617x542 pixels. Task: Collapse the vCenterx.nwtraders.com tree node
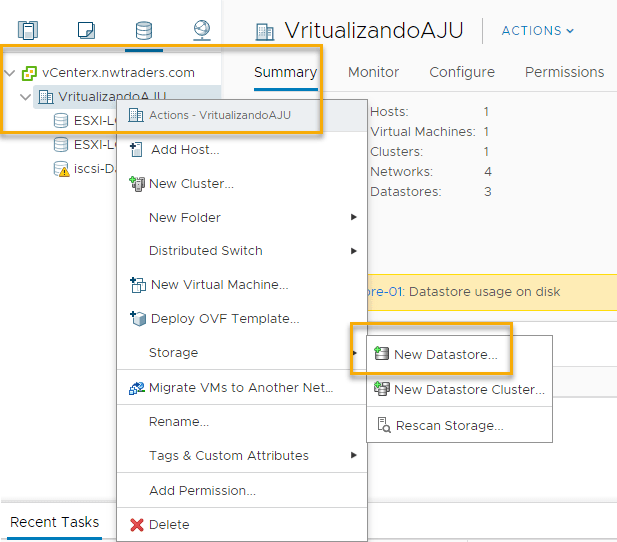[10, 73]
